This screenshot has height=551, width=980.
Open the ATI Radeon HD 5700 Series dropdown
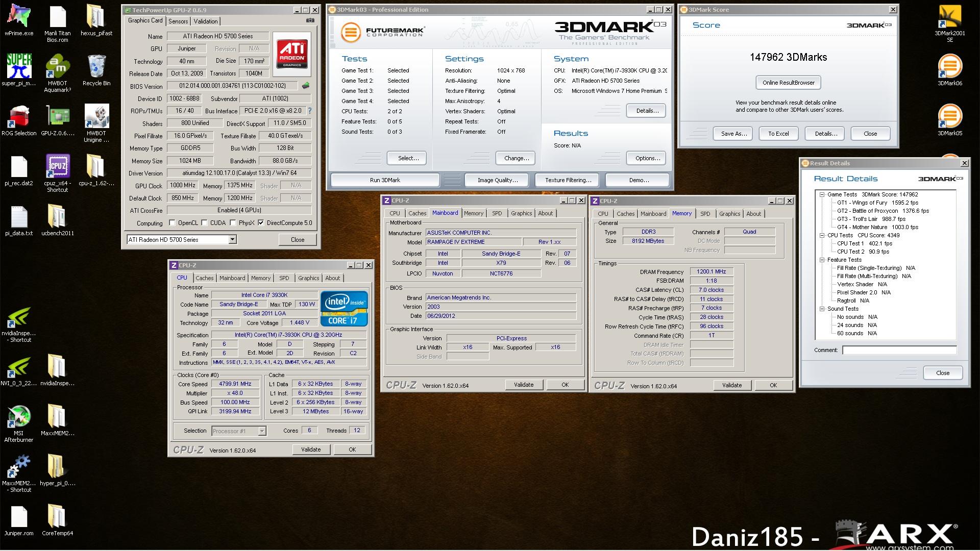232,239
